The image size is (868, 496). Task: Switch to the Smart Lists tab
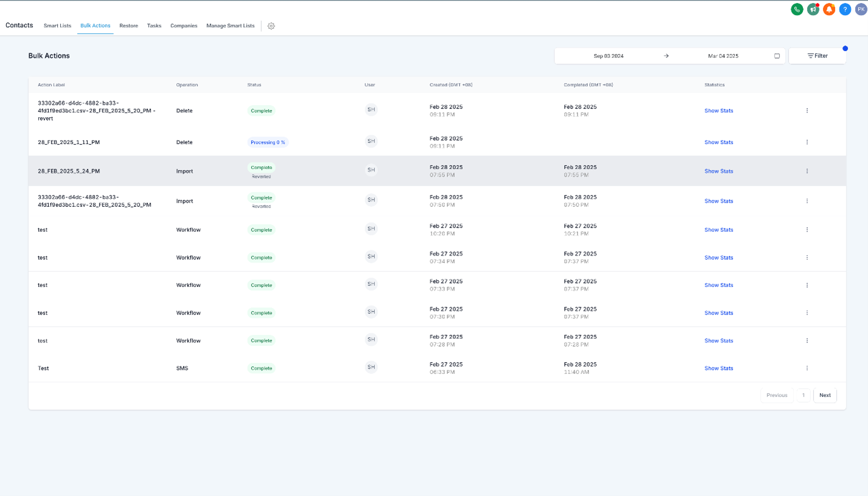click(57, 26)
